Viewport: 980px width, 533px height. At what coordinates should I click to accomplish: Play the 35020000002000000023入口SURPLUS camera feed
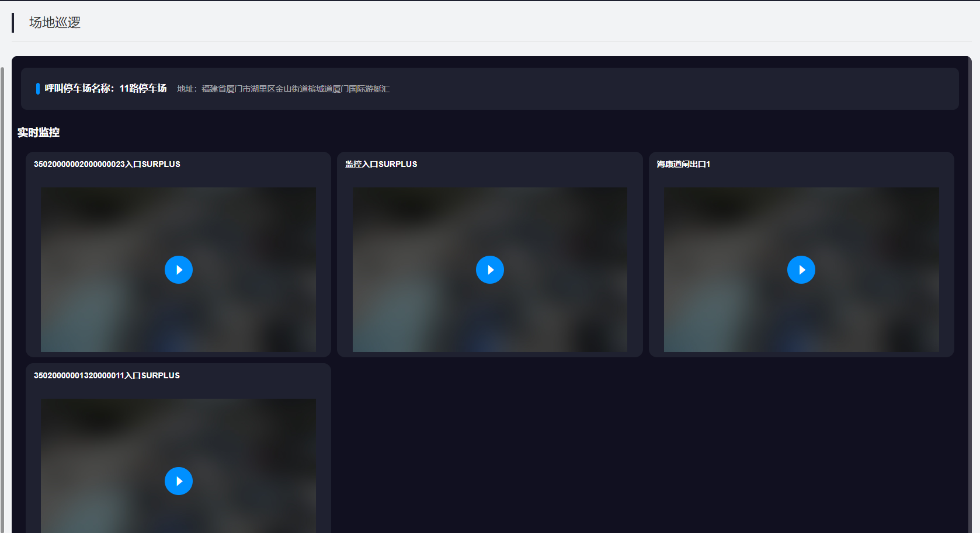coord(178,270)
